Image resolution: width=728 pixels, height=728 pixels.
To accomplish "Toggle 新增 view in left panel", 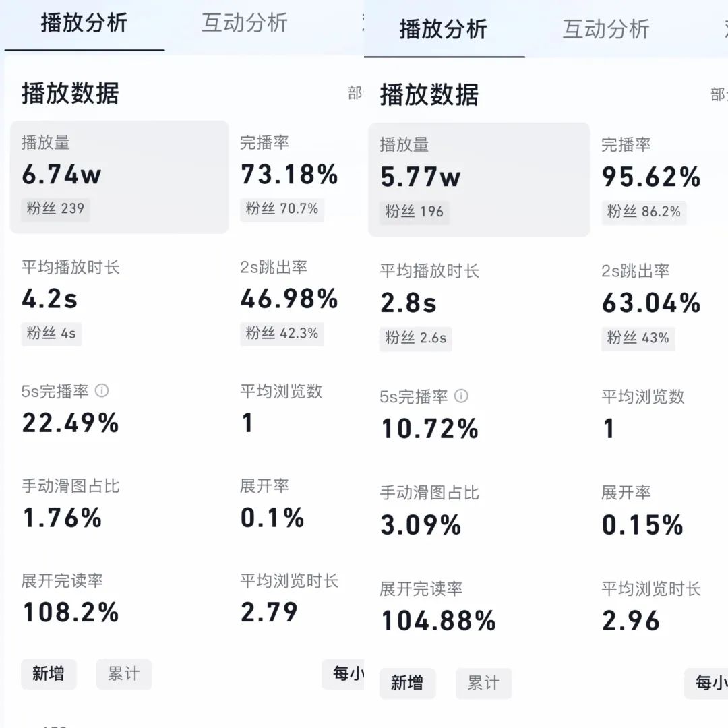I will [x=49, y=673].
